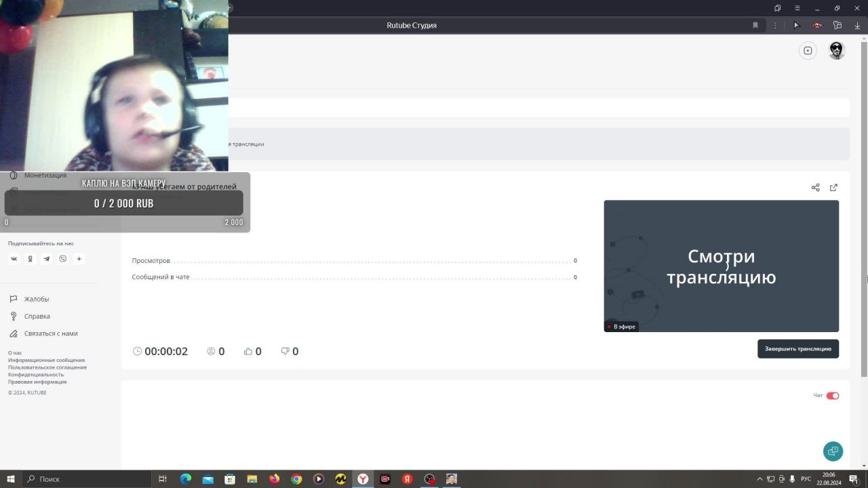Click the Windows taskbar Поиск search box
The image size is (868, 488).
[x=88, y=479]
